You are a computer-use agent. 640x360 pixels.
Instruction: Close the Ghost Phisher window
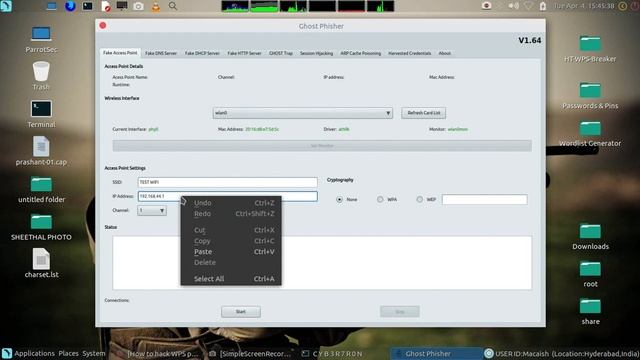(x=103, y=26)
